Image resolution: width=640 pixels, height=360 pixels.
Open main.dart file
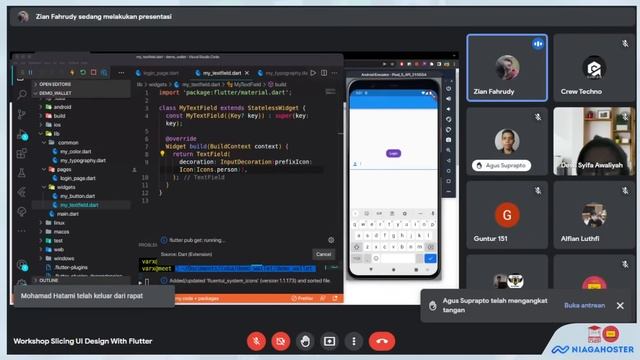[x=64, y=214]
